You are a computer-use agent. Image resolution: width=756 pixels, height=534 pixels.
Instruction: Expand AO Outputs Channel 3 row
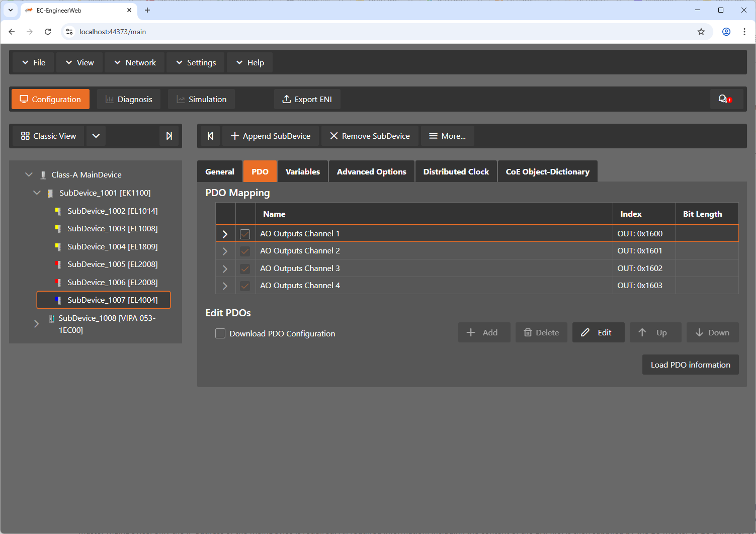tap(225, 269)
